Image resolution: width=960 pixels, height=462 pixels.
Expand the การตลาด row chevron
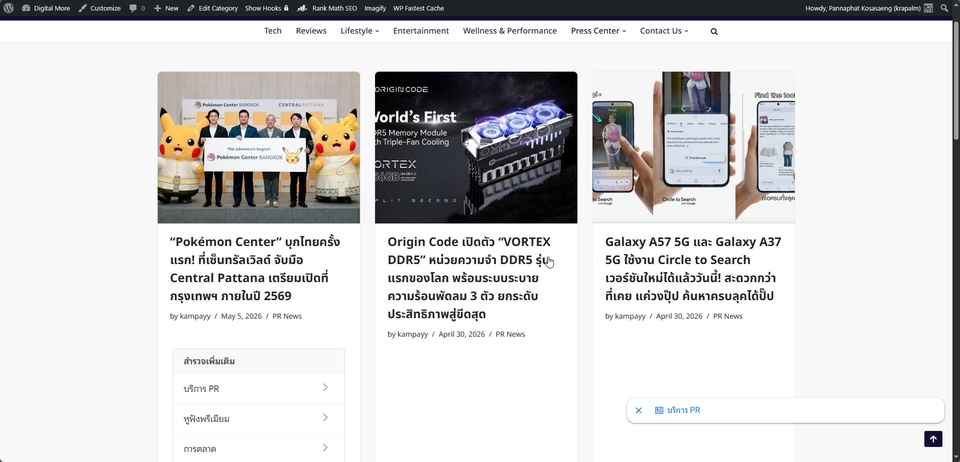tap(325, 447)
